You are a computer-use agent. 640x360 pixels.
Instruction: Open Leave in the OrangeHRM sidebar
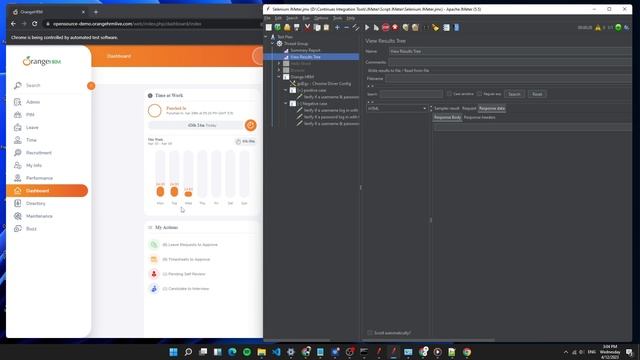[32, 127]
